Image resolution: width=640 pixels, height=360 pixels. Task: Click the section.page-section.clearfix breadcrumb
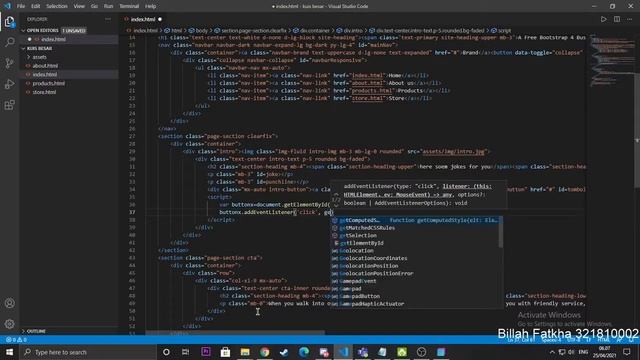pyautogui.click(x=254, y=31)
